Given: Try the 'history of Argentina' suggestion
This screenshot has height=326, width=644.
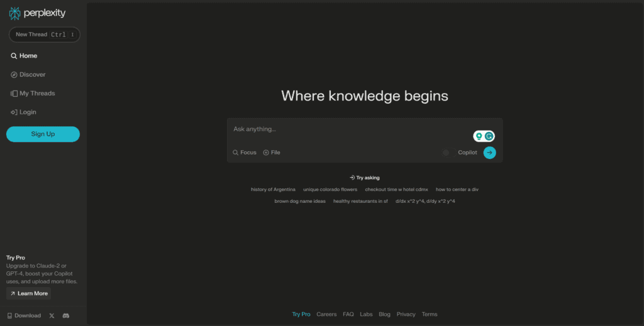Looking at the screenshot, I should (x=273, y=189).
